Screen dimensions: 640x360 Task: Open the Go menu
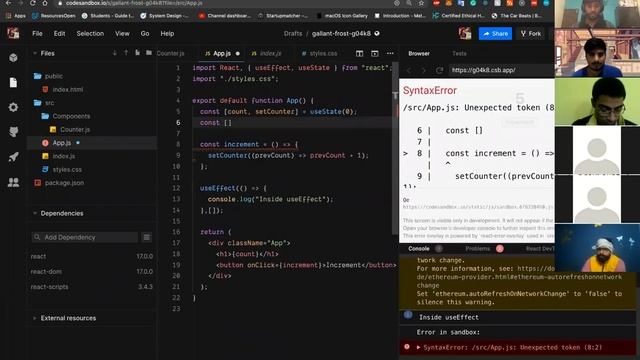tap(145, 33)
